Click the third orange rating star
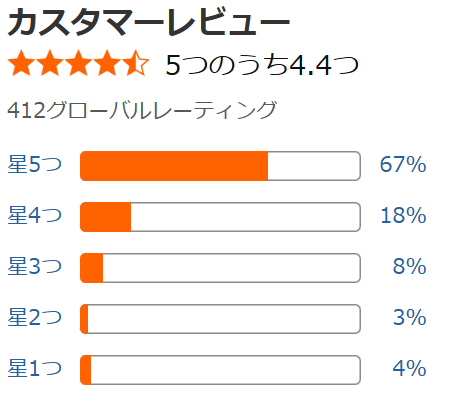The height and width of the screenshot is (401, 449). click(x=79, y=63)
